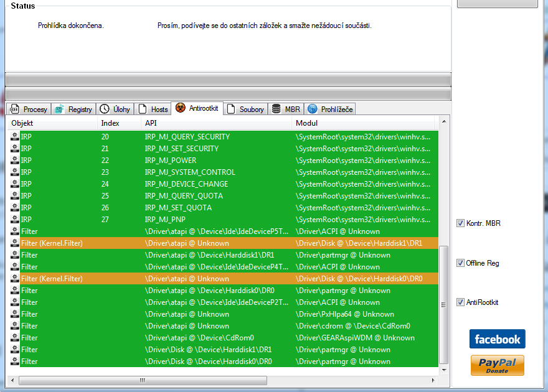Click gear icon of the IdeDeviceP4T Filter row
This screenshot has width=548, height=392.
point(15,267)
